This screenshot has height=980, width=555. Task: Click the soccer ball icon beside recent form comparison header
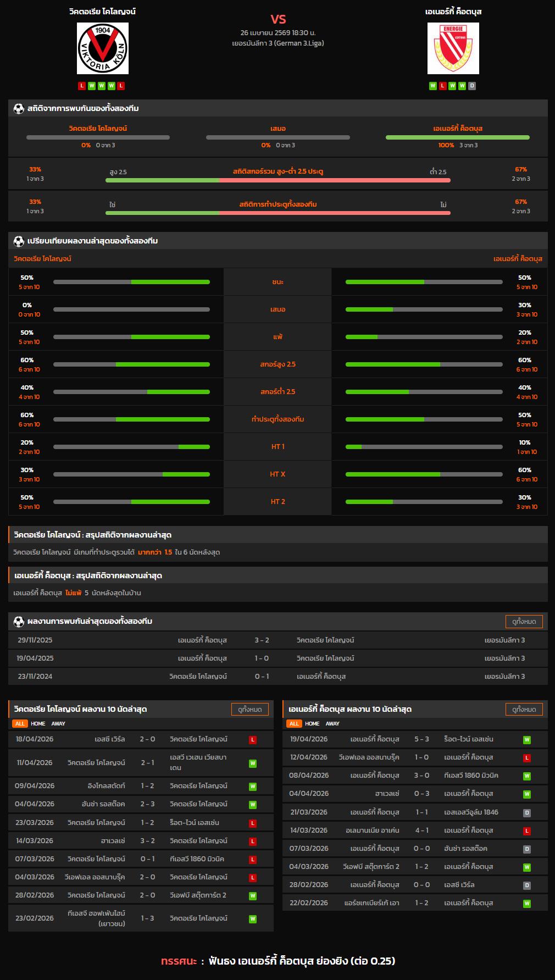click(19, 241)
